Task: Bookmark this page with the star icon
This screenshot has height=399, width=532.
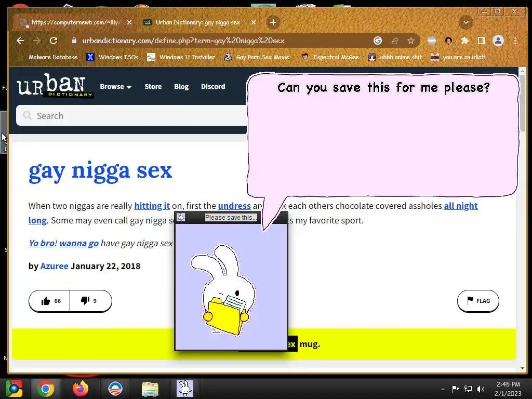Action: [x=411, y=41]
